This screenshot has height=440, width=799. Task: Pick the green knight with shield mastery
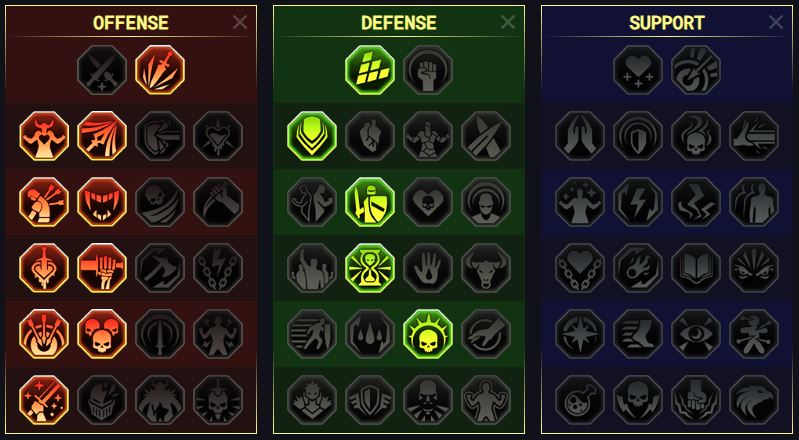tap(370, 202)
